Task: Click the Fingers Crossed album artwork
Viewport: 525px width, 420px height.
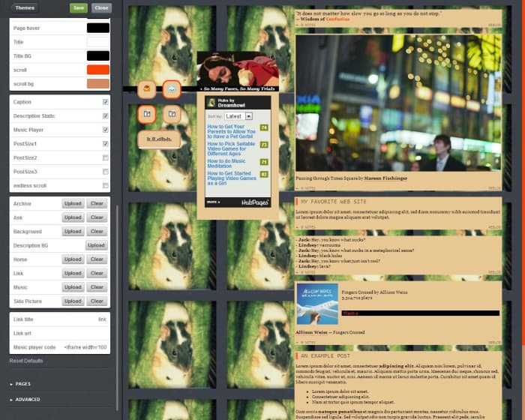Action: point(317,304)
